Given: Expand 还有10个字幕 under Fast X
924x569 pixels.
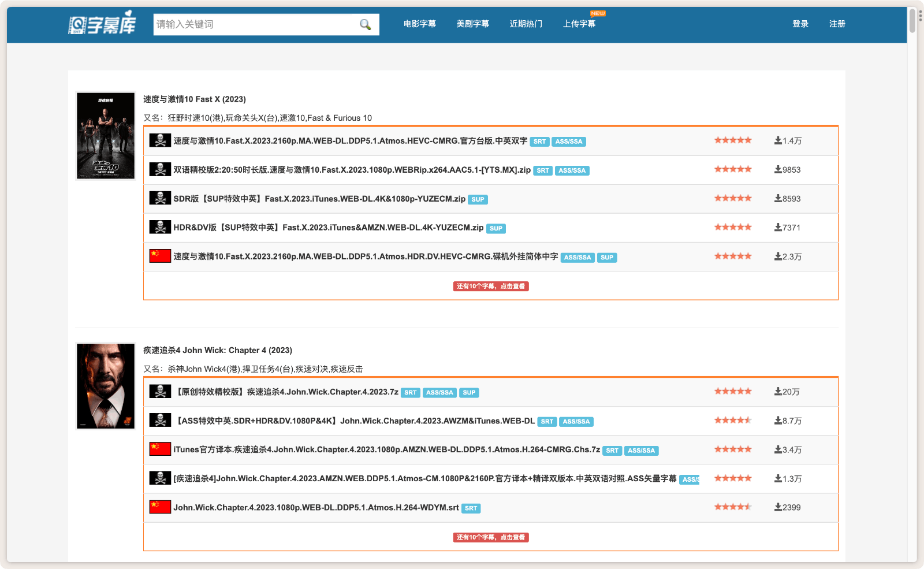Looking at the screenshot, I should 491,286.
